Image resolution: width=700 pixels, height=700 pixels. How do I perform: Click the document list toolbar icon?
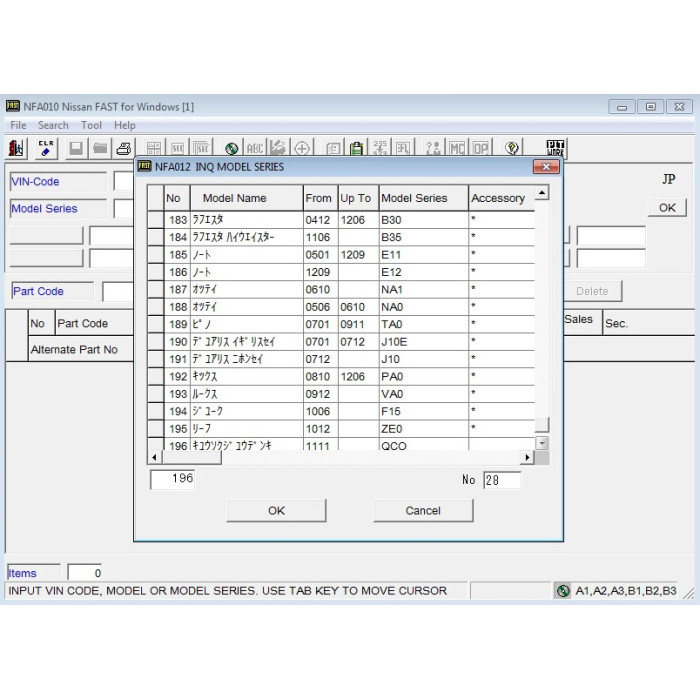(x=333, y=148)
